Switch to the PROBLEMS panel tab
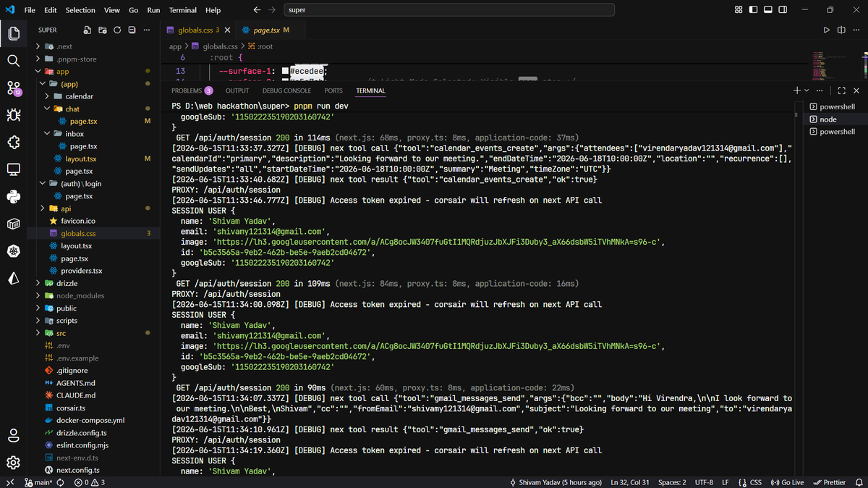Screen dimensions: 868x488 click(x=192, y=91)
